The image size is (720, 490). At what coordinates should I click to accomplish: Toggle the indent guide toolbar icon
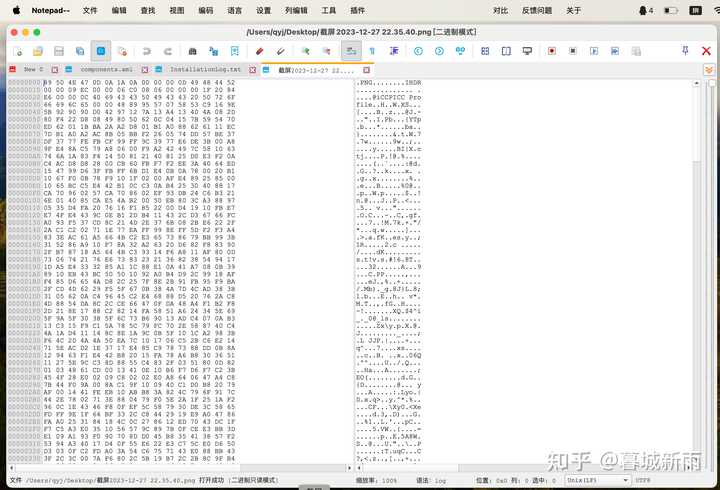(x=394, y=51)
